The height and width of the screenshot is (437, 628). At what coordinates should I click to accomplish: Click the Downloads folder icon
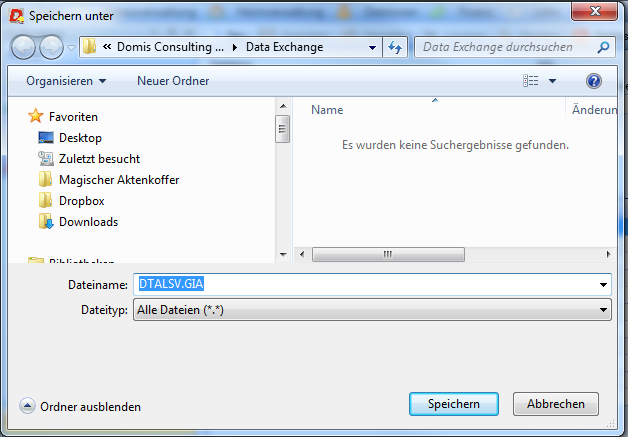click(46, 221)
